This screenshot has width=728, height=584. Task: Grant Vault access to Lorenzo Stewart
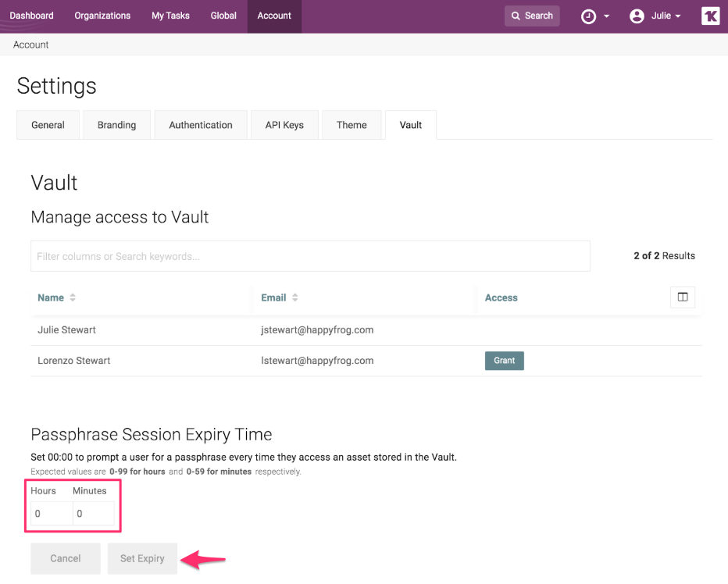pos(504,361)
